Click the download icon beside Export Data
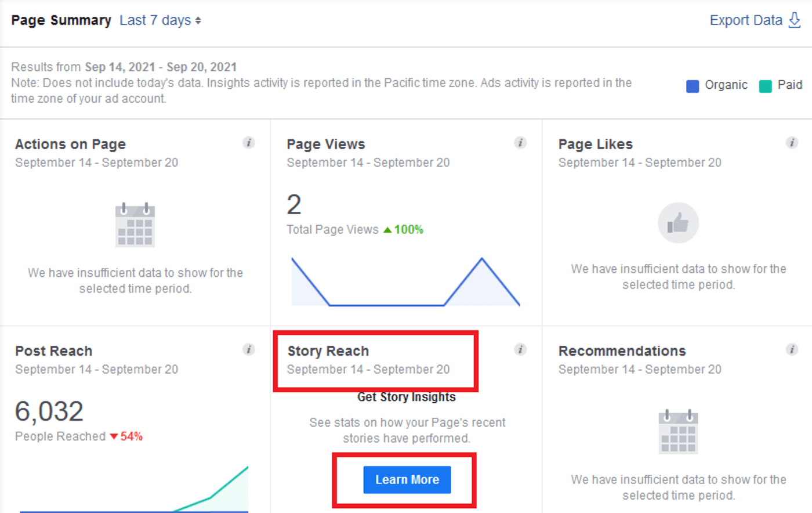The width and height of the screenshot is (812, 513). (x=795, y=20)
